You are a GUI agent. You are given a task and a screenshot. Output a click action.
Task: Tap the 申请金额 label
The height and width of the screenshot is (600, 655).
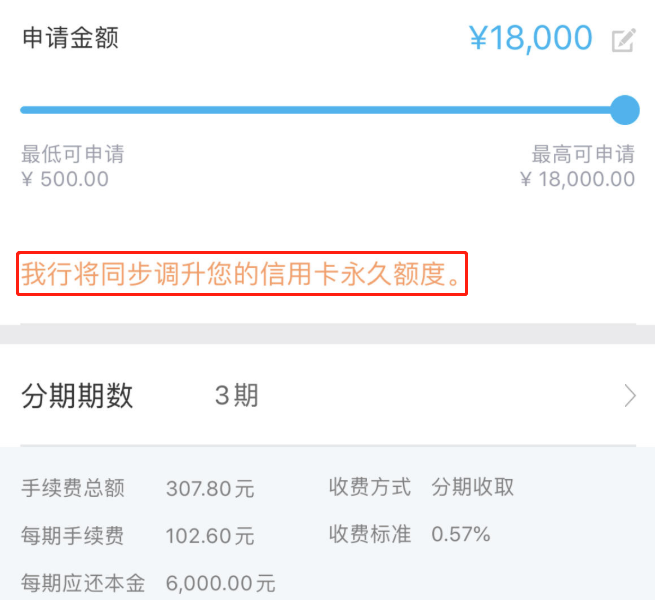[x=70, y=38]
